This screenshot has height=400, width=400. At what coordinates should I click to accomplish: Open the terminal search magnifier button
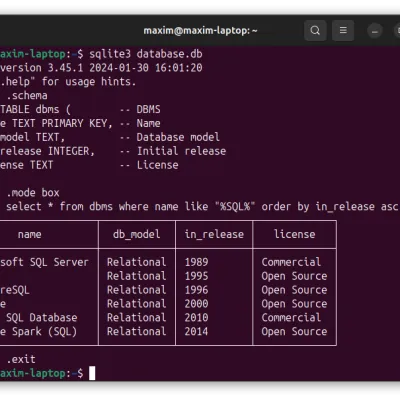point(315,30)
